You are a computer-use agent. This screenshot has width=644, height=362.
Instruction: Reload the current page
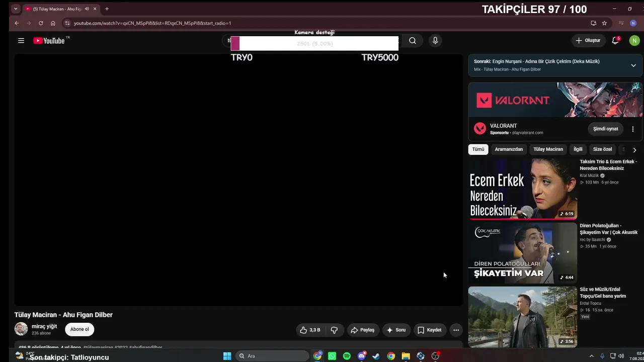click(x=41, y=23)
